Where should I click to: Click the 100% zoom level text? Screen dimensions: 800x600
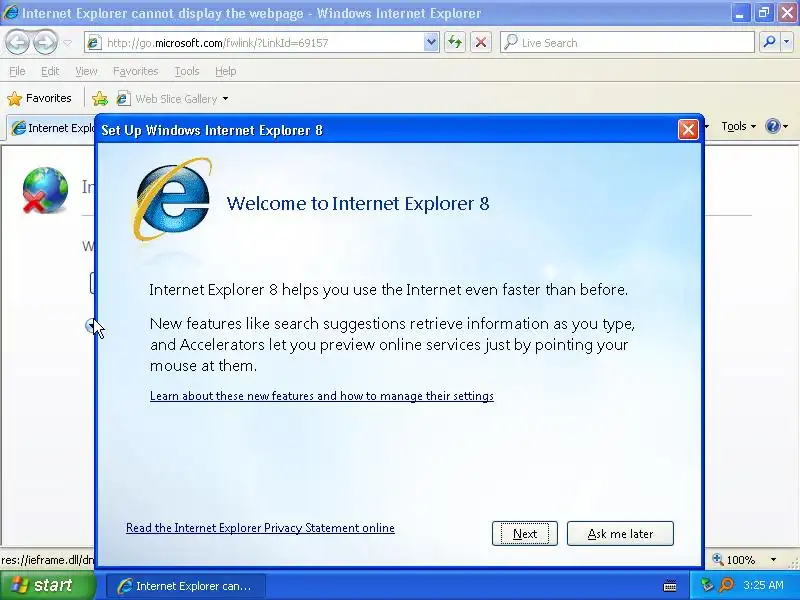click(741, 560)
